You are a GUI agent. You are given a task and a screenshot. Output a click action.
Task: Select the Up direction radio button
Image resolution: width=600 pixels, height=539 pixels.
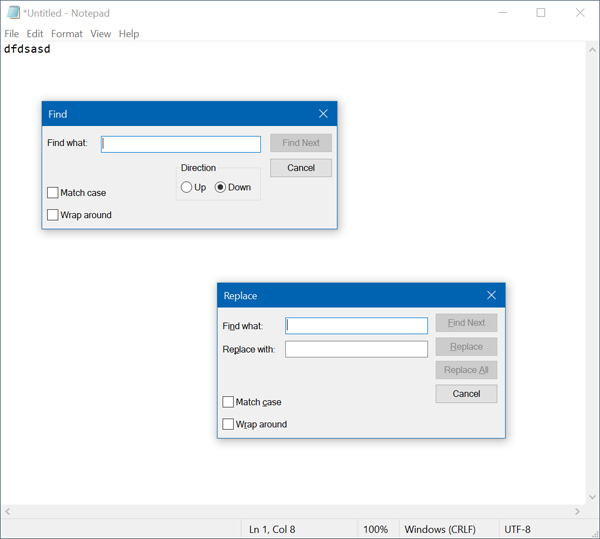point(187,188)
